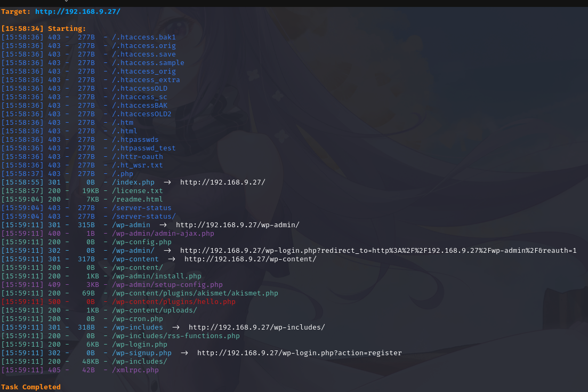Viewport: 588px width, 392px height.
Task: Click the /wp-login.php path with 6KB size
Action: pyautogui.click(x=140, y=345)
